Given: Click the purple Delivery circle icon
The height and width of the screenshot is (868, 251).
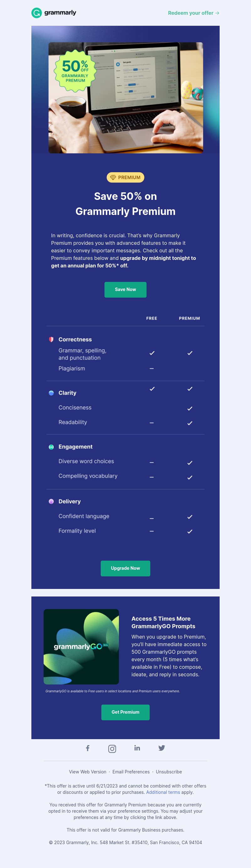Looking at the screenshot, I should coord(51,501).
